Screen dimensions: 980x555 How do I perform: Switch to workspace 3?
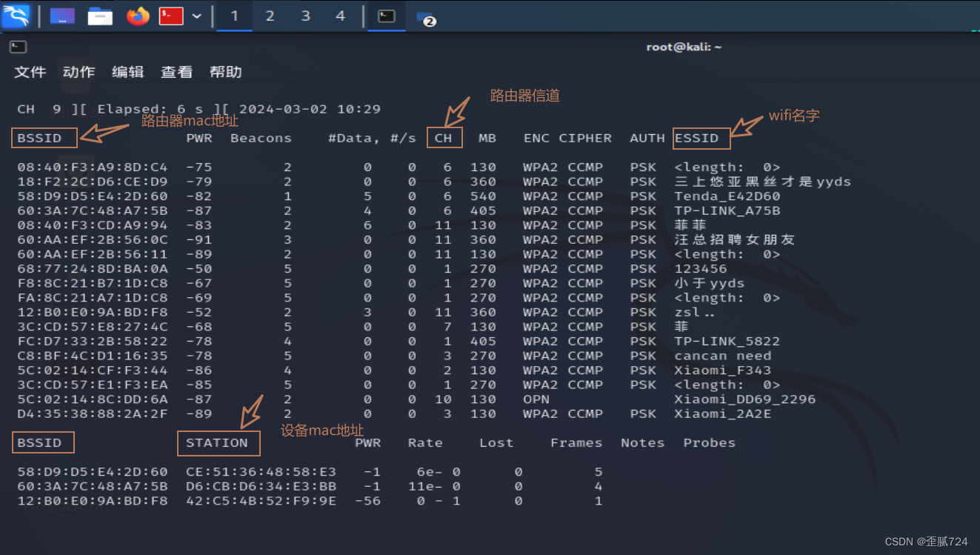[305, 16]
